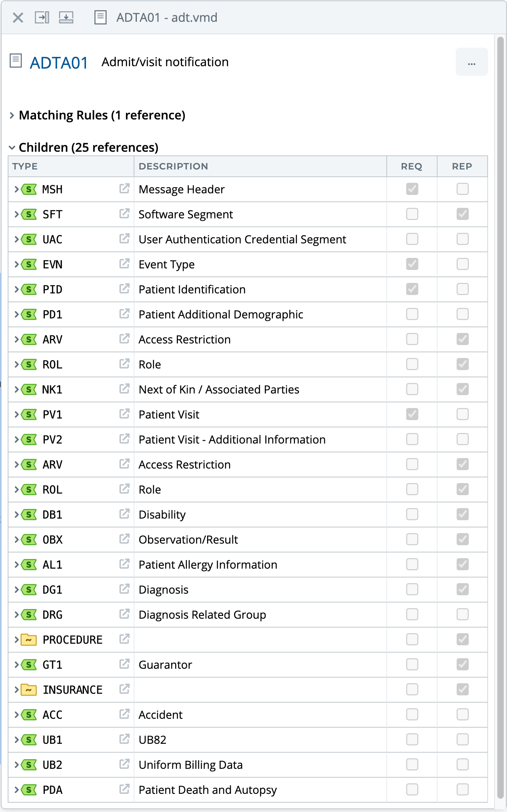Close the ADTA01 panel
The height and width of the screenshot is (812, 507).
tap(18, 17)
